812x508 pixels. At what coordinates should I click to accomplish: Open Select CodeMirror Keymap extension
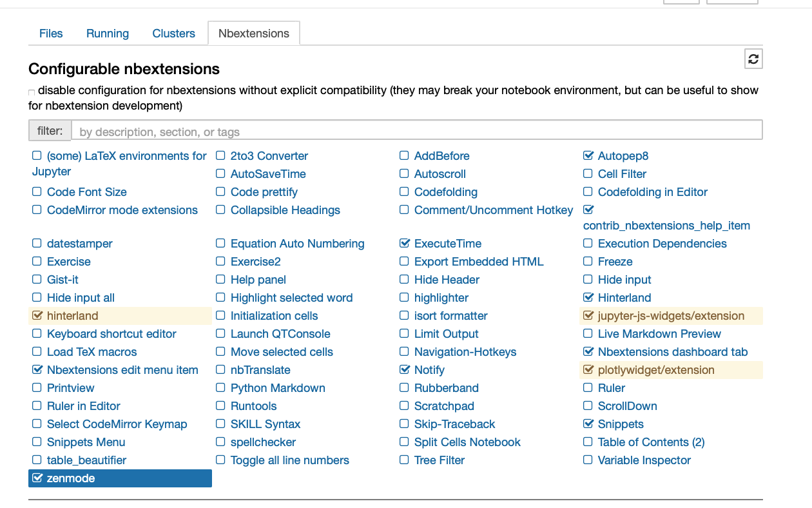click(117, 424)
